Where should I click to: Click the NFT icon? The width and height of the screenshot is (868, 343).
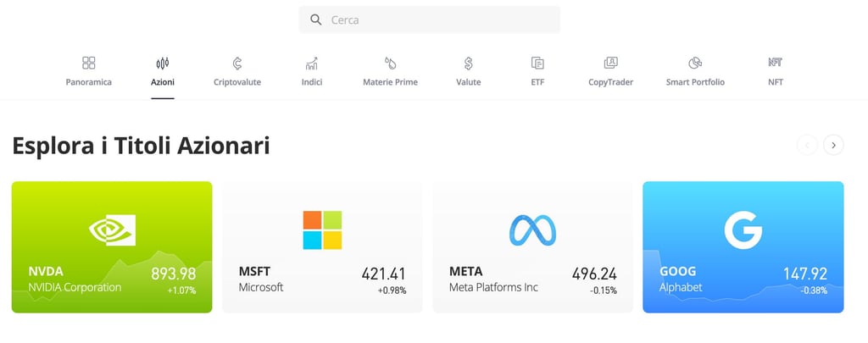coord(776,62)
